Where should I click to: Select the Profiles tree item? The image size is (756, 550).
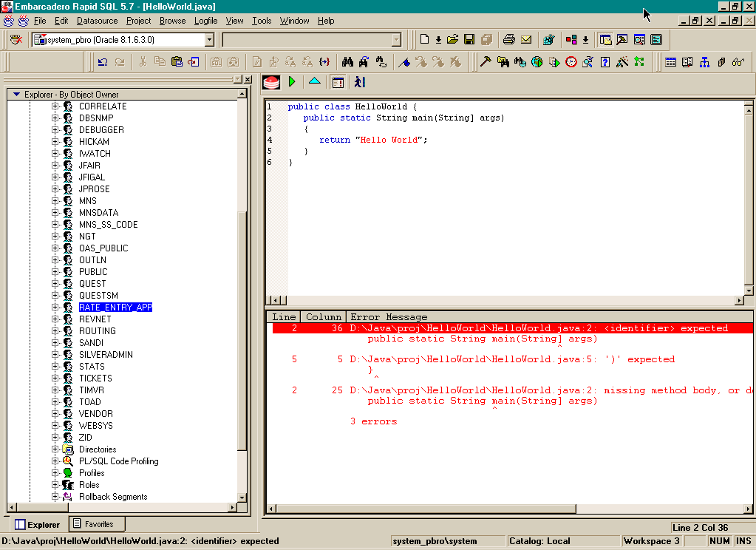[x=92, y=473]
